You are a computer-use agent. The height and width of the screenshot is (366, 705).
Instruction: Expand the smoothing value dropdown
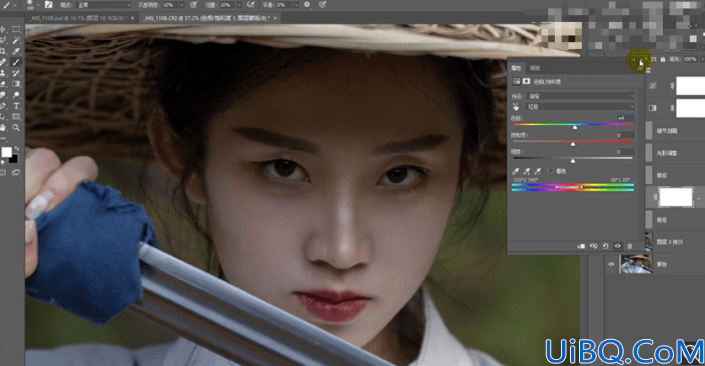296,4
